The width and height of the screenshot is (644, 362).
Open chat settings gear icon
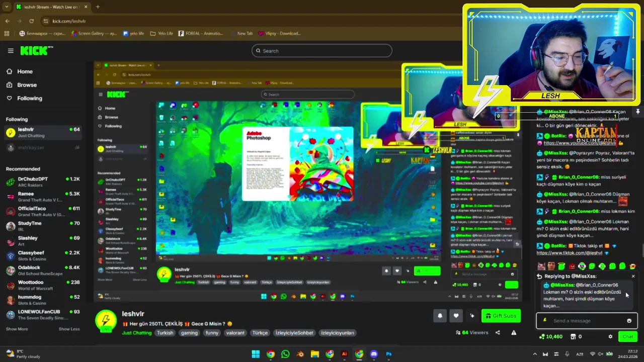click(610, 337)
